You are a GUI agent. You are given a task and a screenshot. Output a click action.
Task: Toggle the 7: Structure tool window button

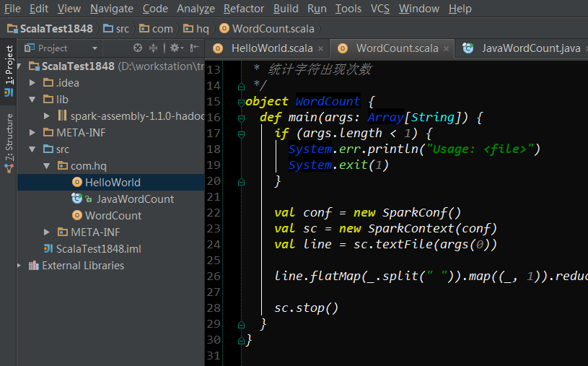[9, 143]
